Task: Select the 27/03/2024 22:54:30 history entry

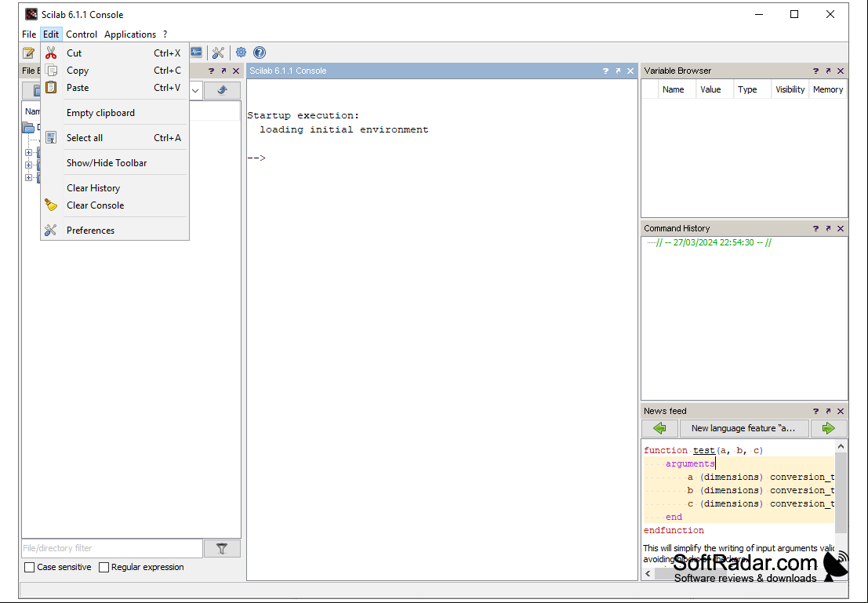Action: pos(714,242)
